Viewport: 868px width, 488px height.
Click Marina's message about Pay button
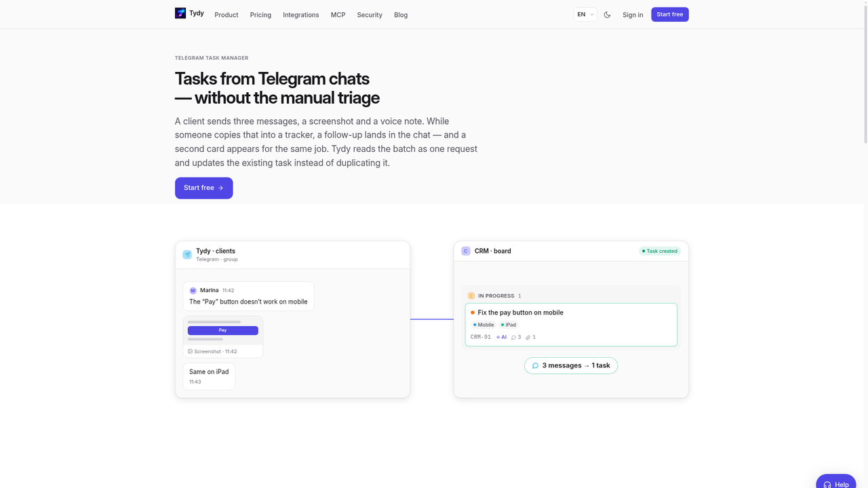(x=248, y=296)
